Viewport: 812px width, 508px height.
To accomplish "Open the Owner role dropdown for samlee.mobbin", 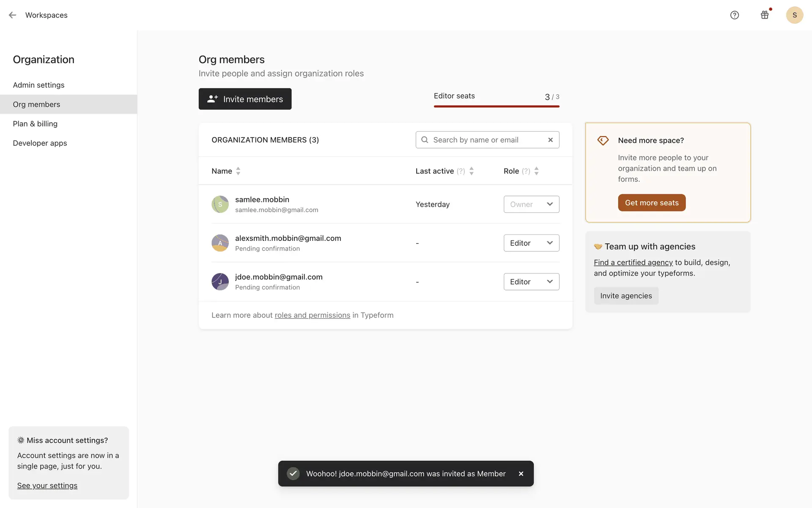I will [x=531, y=204].
